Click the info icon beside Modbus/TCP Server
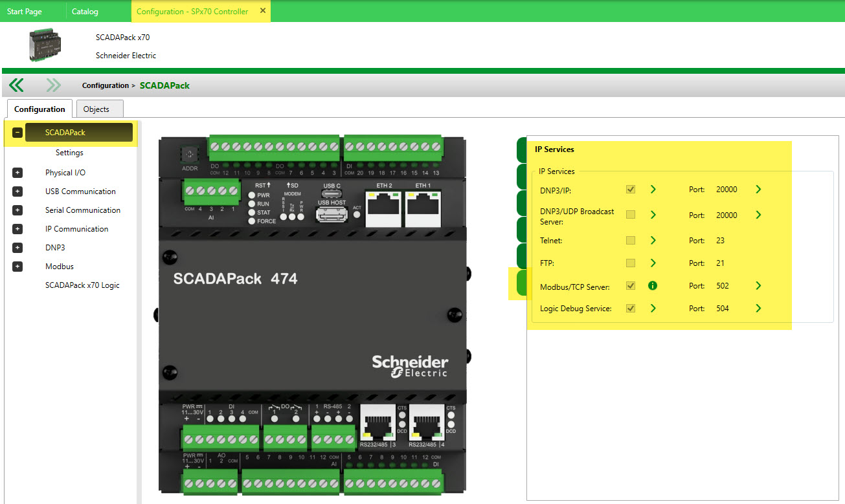The height and width of the screenshot is (504, 845). (653, 286)
